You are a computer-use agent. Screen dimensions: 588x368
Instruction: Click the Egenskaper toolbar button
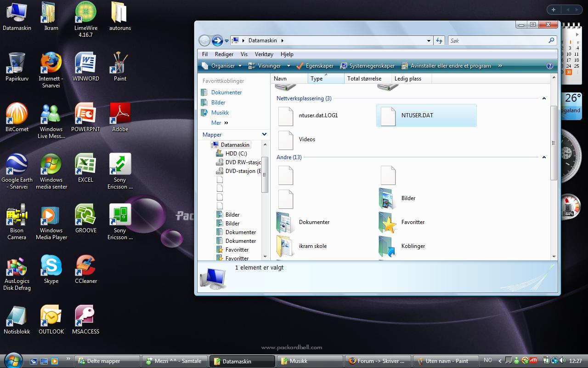tap(315, 66)
